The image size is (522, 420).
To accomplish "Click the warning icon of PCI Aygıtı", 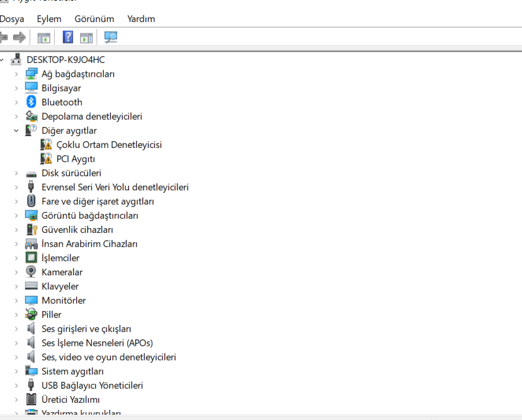I will pos(46,159).
